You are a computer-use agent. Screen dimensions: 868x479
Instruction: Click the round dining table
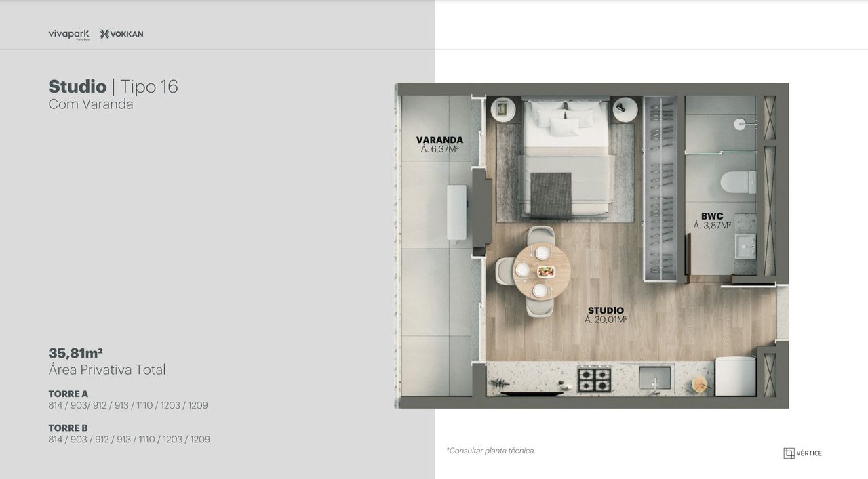pyautogui.click(x=541, y=271)
